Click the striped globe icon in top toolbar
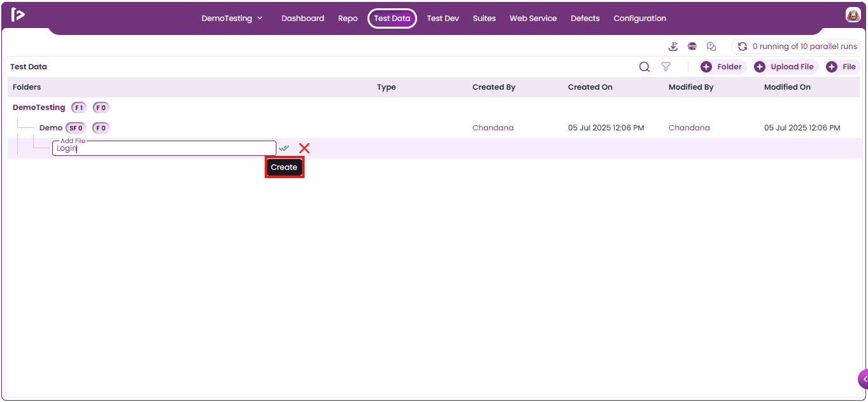This screenshot has width=868, height=402. coord(692,46)
